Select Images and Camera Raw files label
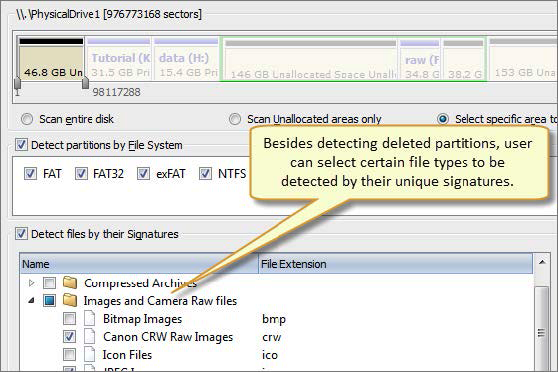558x372 pixels. [160, 301]
